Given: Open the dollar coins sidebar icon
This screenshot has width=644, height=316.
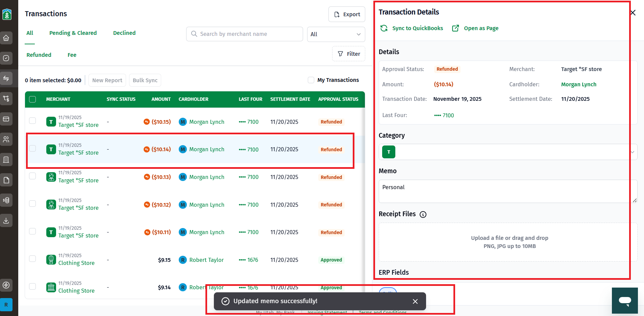Looking at the screenshot, I should click(6, 200).
